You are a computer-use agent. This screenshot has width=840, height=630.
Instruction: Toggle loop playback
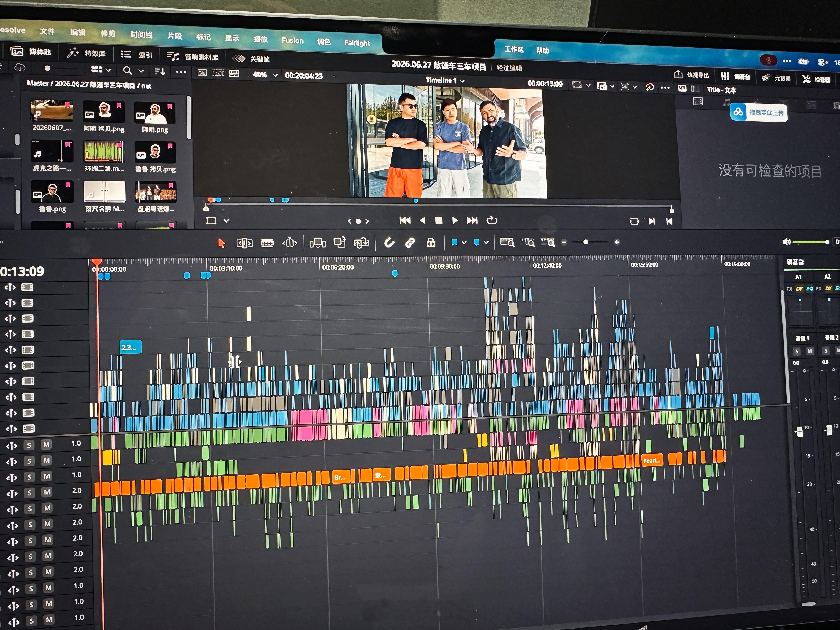[492, 220]
